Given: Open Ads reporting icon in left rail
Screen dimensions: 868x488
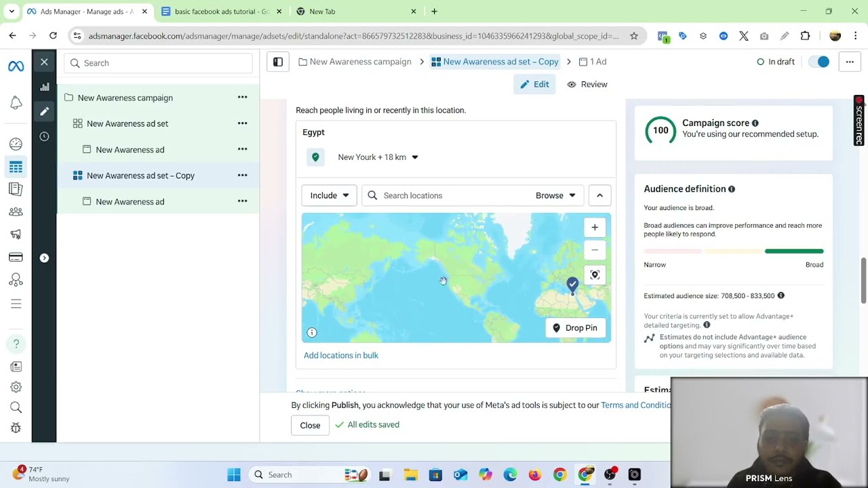Looking at the screenshot, I should [x=16, y=189].
